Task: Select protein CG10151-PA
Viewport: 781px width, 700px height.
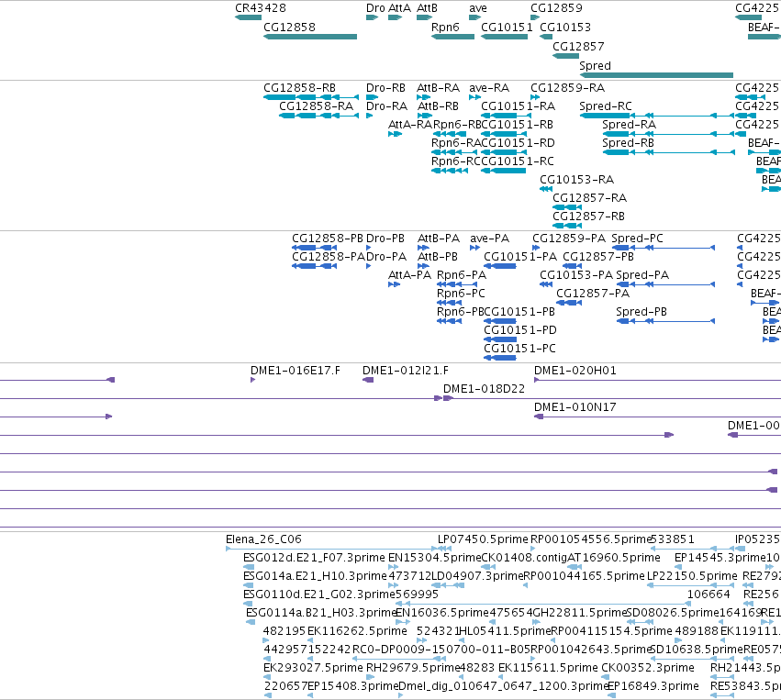Action: pyautogui.click(x=500, y=266)
